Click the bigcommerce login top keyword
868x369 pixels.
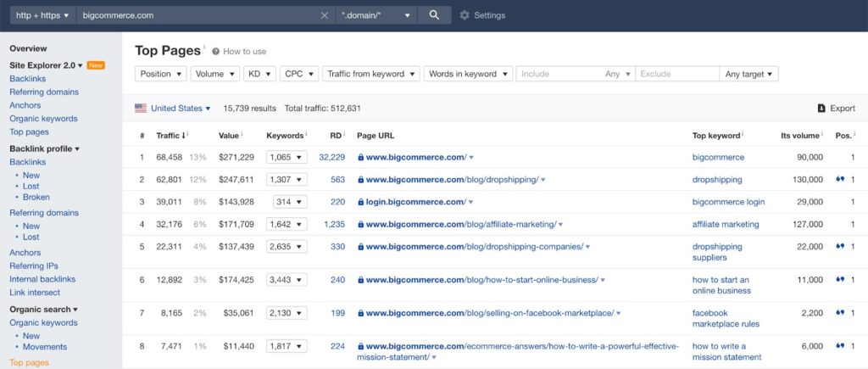point(728,202)
